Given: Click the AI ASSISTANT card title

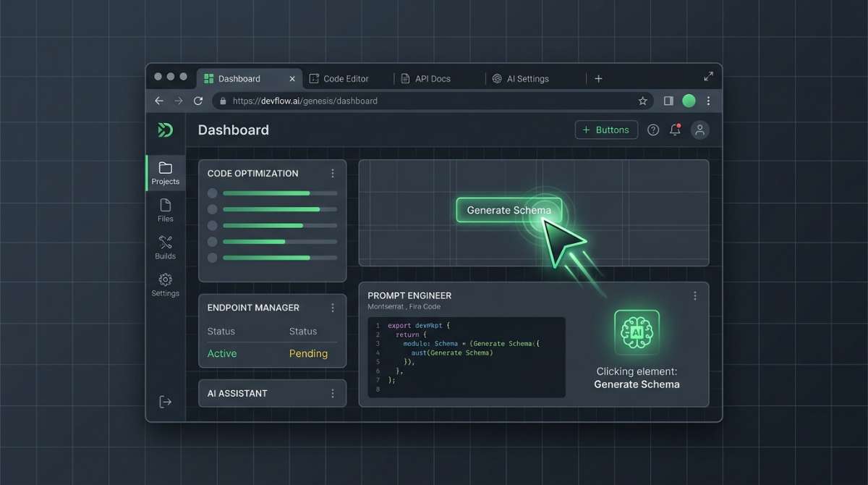Looking at the screenshot, I should [237, 394].
